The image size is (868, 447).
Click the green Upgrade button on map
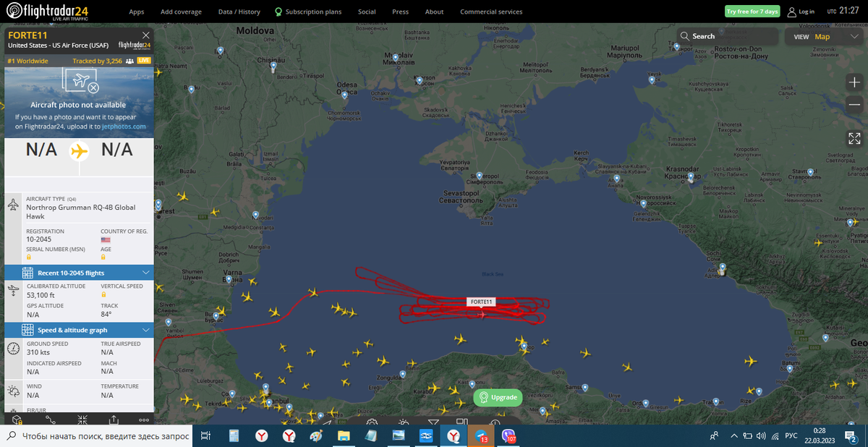(497, 397)
